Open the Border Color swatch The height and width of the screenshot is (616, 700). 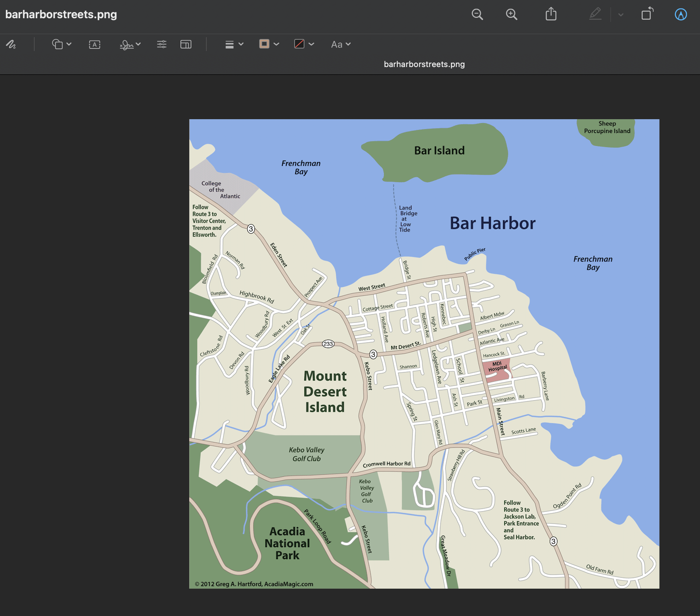[x=264, y=44]
